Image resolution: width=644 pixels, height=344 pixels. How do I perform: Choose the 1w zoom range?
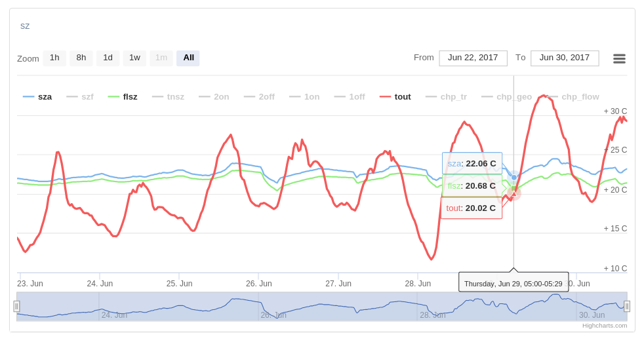pos(134,58)
